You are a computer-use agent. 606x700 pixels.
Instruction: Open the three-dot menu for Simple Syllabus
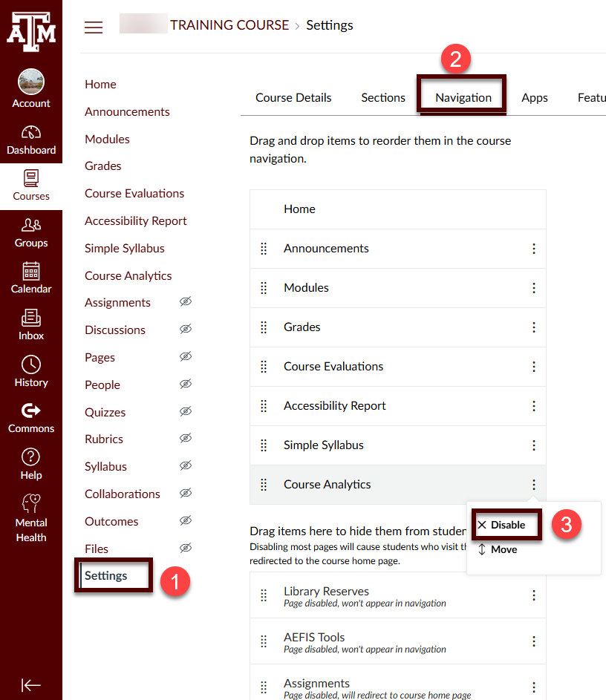point(533,445)
